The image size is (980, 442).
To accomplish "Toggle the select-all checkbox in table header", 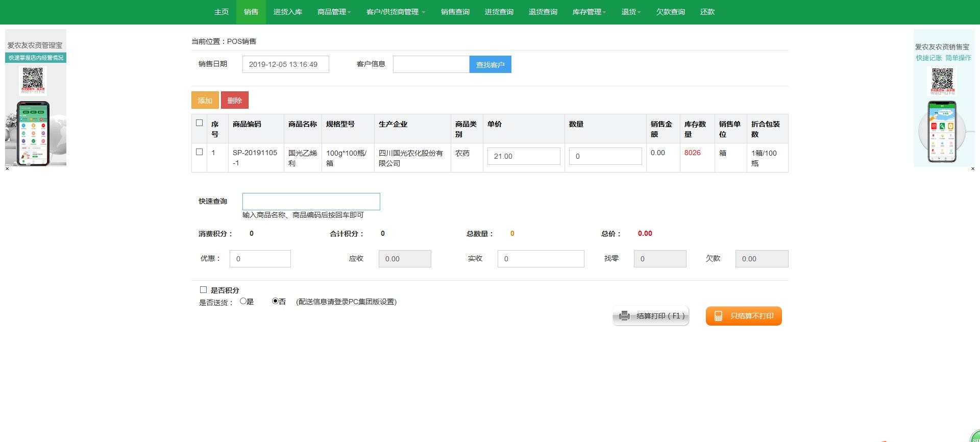I will click(200, 123).
